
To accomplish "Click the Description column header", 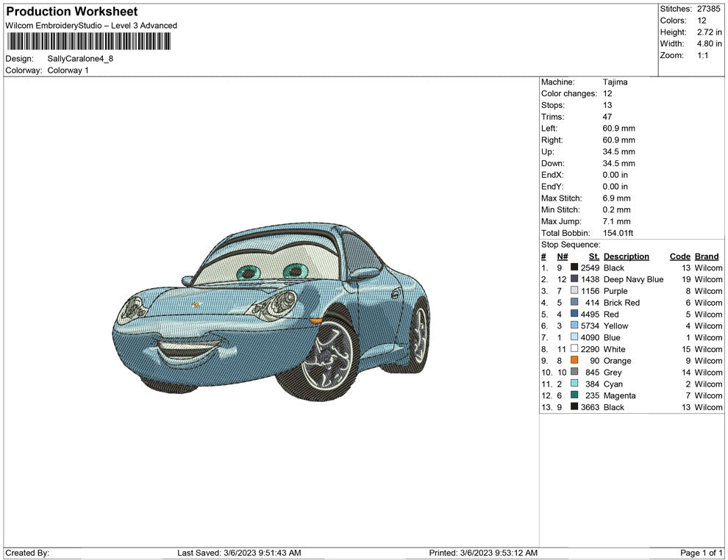I will pos(626,256).
